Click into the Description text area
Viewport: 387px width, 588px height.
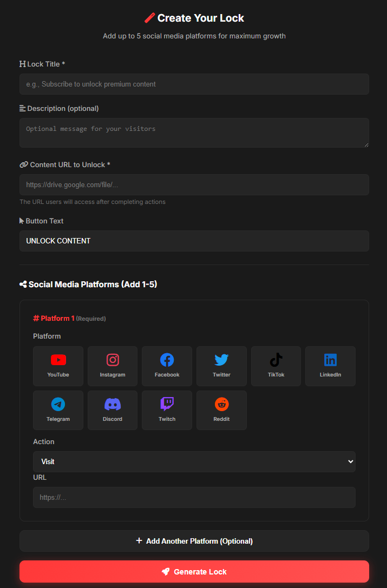pyautogui.click(x=194, y=133)
